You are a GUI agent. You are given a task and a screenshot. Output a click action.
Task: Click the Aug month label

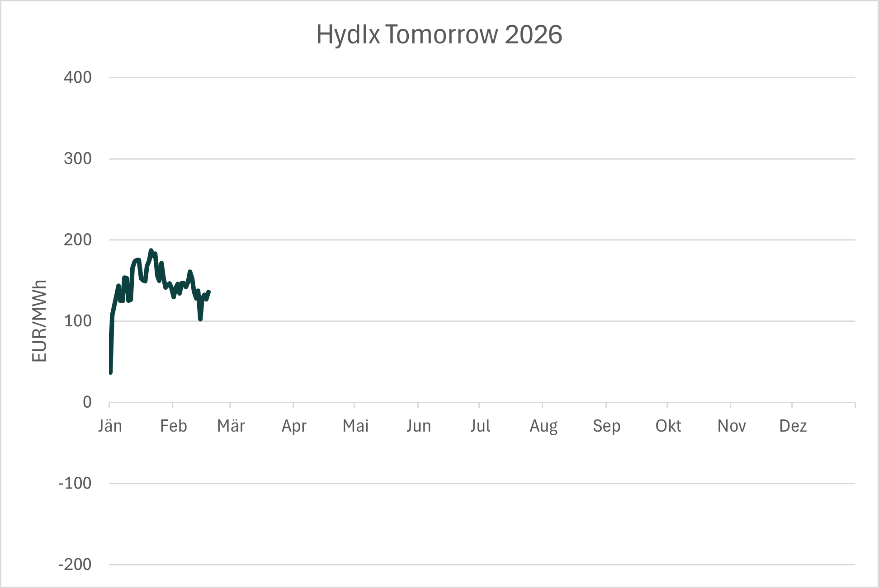coord(543,426)
